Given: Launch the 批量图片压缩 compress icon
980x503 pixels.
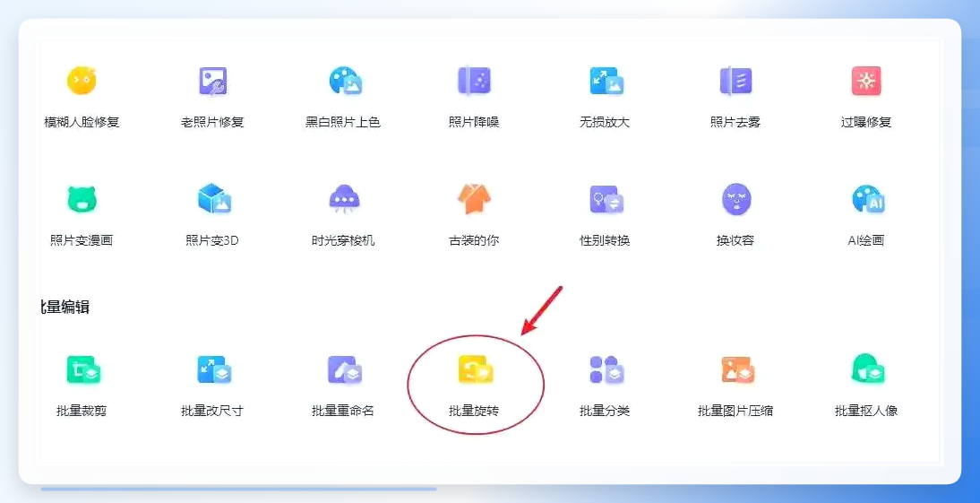Looking at the screenshot, I should click(x=737, y=369).
